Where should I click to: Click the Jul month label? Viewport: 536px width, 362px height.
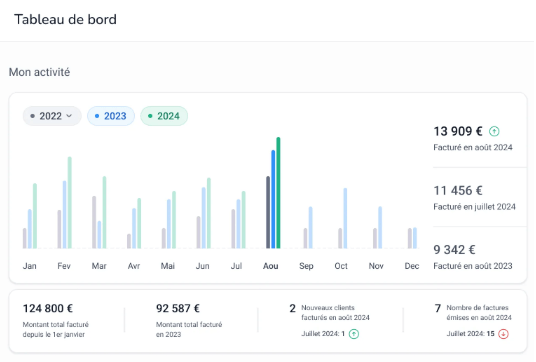[236, 266]
